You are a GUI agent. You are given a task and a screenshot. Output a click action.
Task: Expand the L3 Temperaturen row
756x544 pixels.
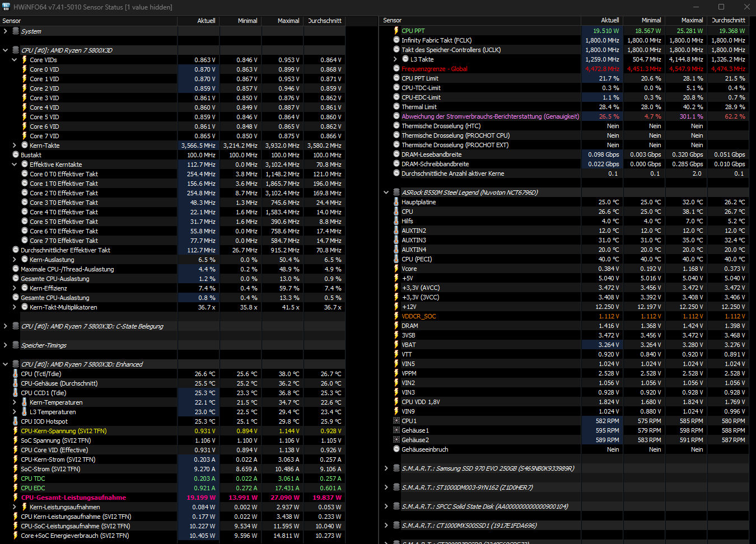(15, 412)
